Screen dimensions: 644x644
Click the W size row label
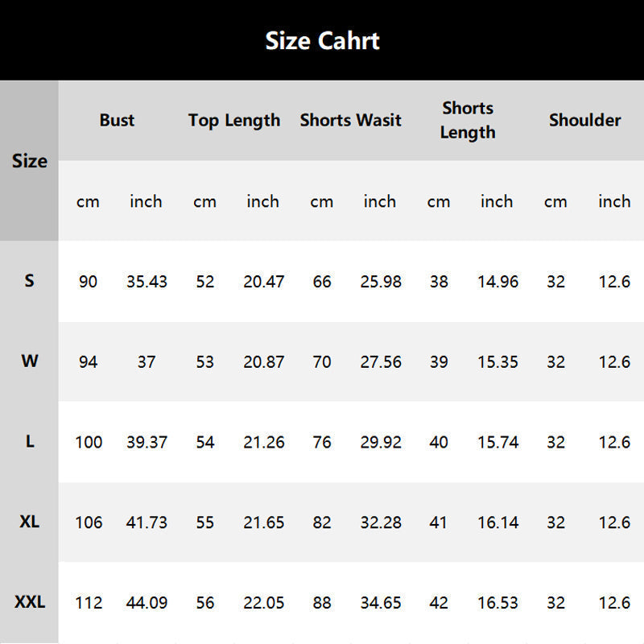pos(30,361)
